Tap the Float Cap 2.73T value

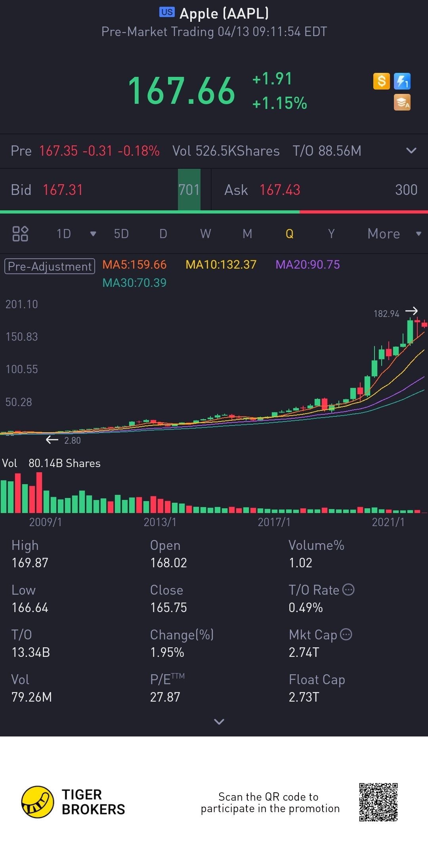point(304,697)
